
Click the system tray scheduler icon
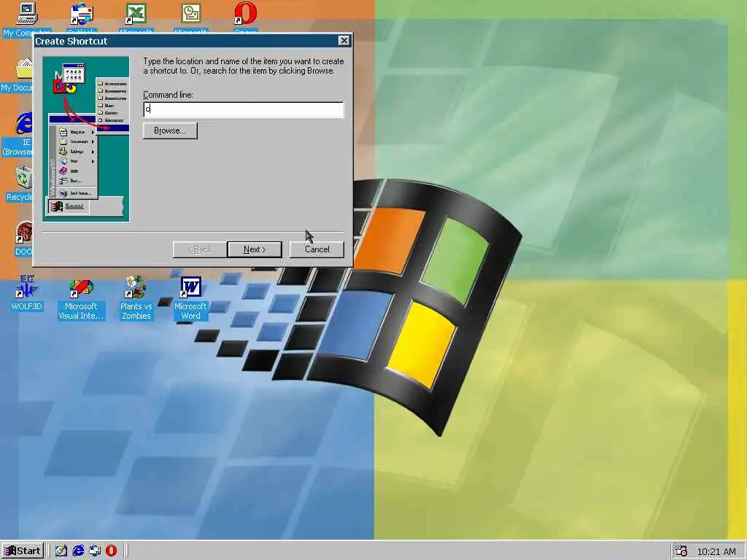[681, 551]
